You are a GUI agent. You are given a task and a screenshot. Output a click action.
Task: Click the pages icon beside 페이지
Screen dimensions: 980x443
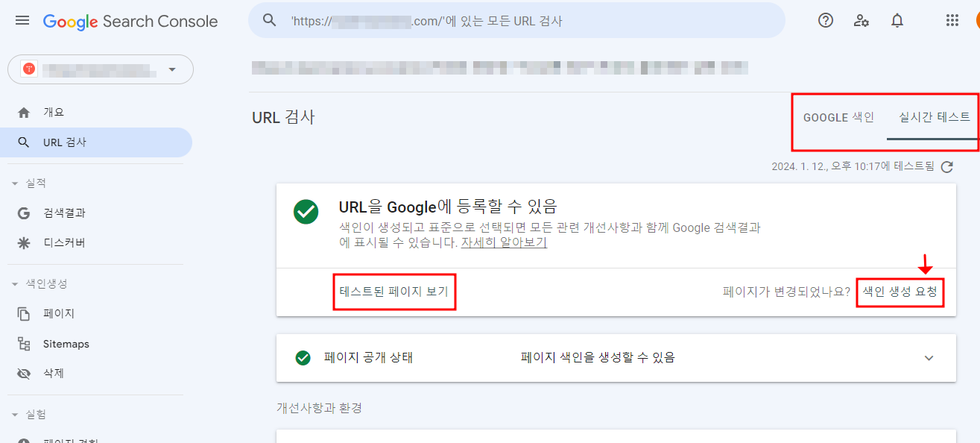[x=24, y=314]
